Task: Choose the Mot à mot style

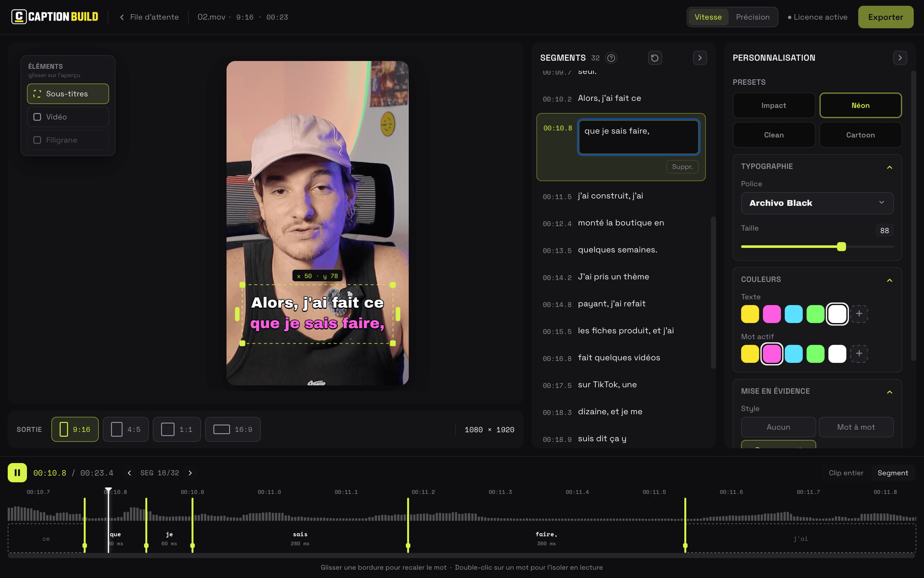Action: [x=856, y=427]
